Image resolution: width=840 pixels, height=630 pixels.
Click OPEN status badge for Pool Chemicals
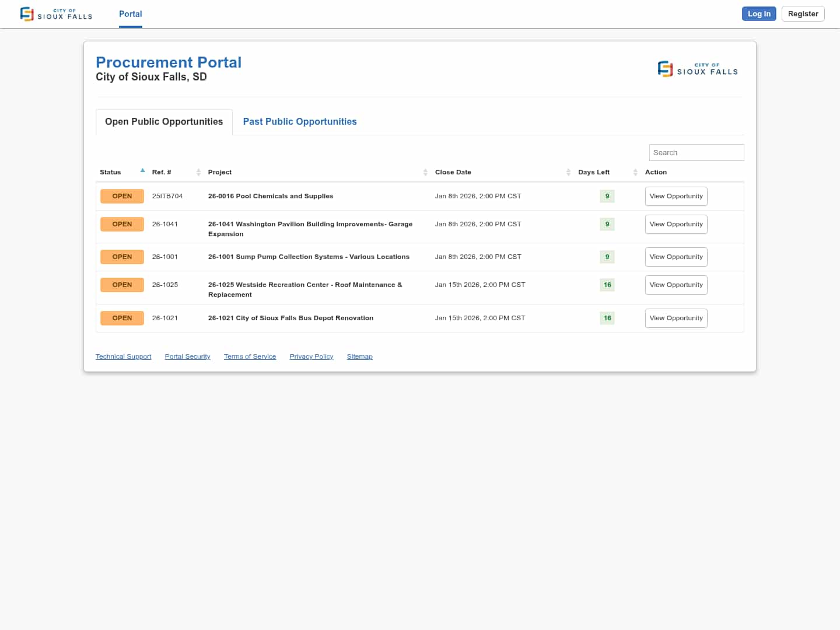[122, 197]
